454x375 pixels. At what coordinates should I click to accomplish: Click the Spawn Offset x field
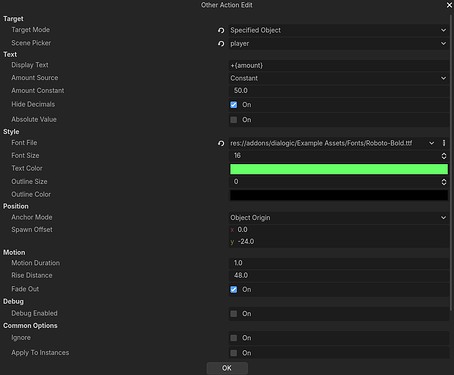pyautogui.click(x=339, y=230)
